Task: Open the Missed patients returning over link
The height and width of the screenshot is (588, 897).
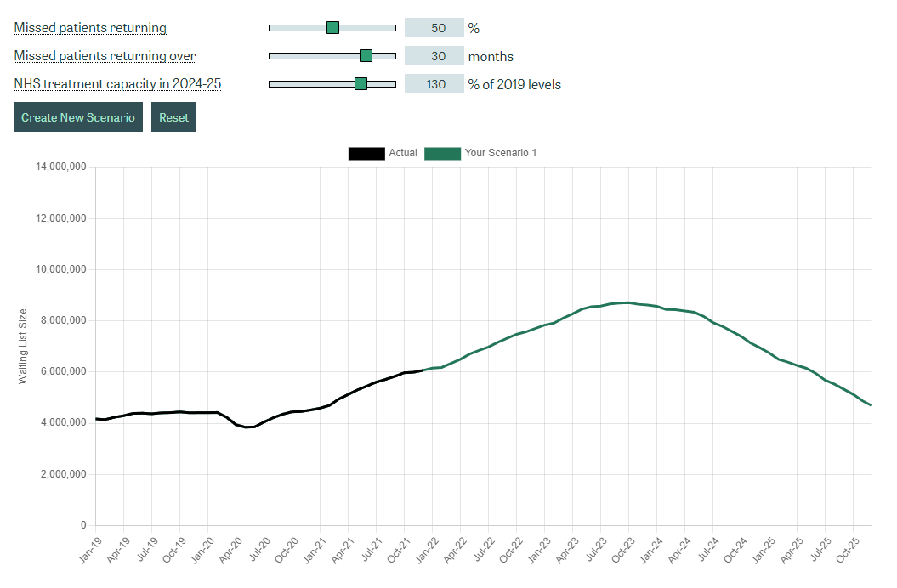Action: (x=105, y=56)
